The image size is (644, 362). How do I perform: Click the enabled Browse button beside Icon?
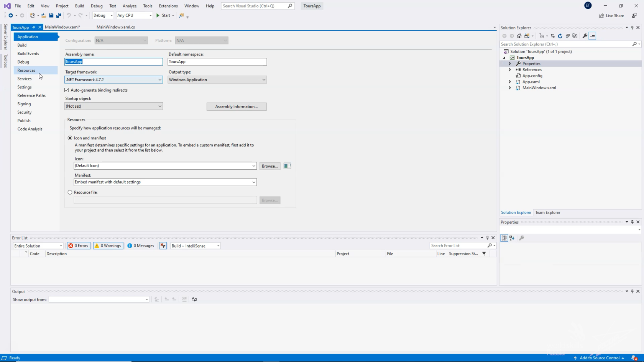point(270,166)
